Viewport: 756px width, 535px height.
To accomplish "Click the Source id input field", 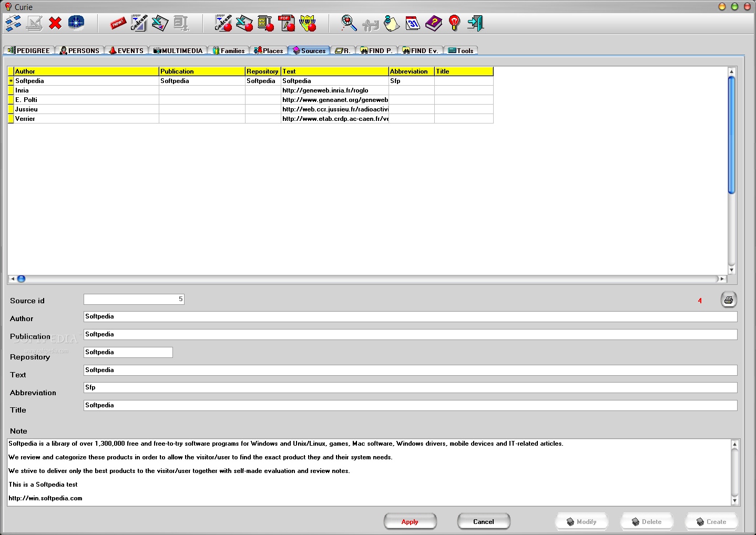I will [x=134, y=299].
